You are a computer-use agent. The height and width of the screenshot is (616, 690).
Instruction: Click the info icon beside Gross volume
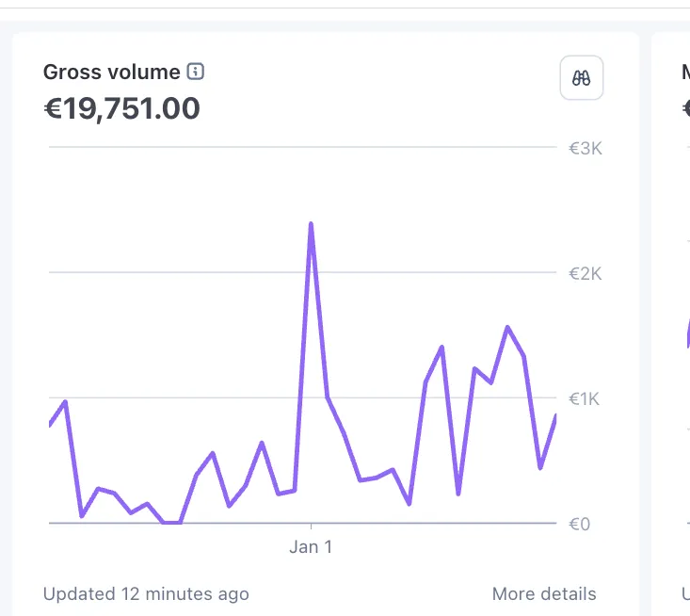point(196,72)
